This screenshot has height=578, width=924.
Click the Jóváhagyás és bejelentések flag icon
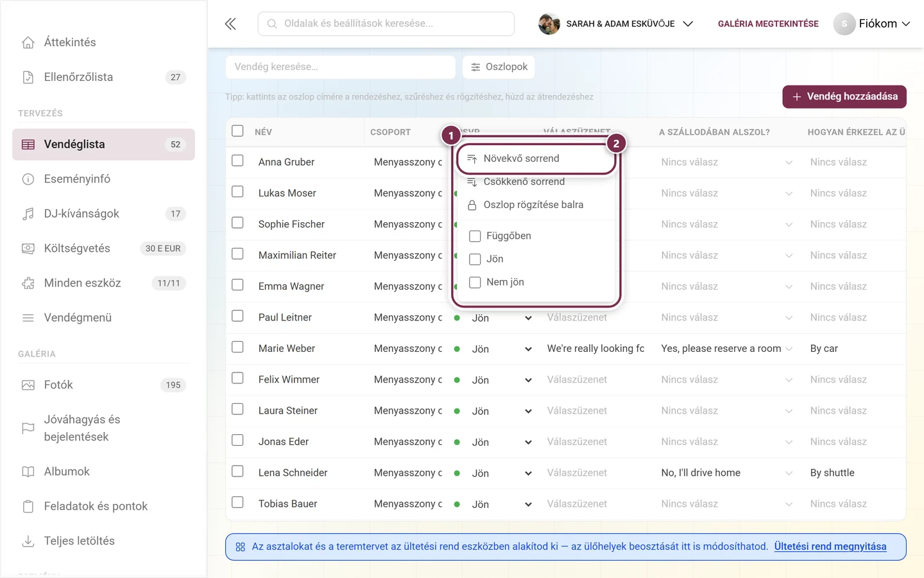point(28,428)
